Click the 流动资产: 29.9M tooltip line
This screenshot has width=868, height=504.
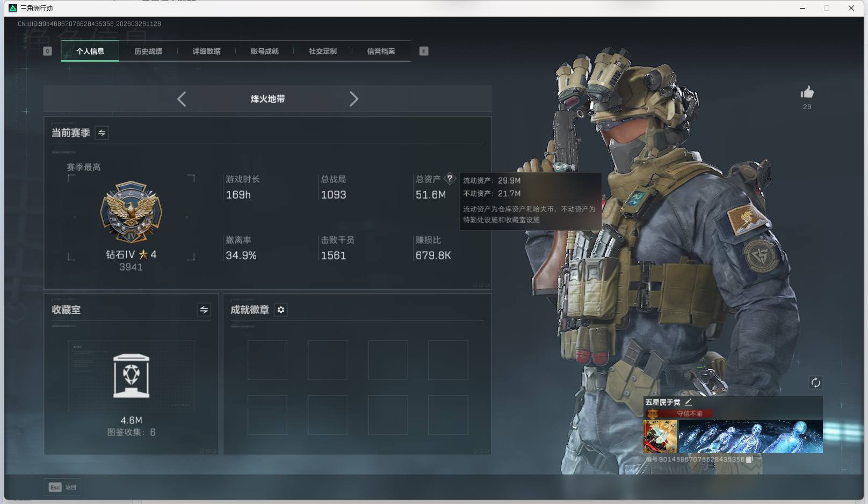point(492,180)
